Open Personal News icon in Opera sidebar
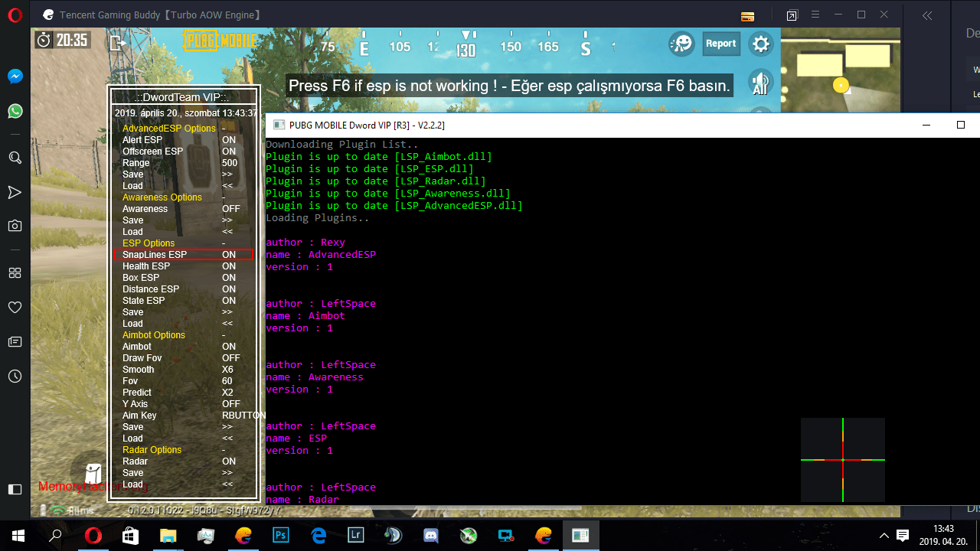Viewport: 980px width, 551px height. [x=15, y=341]
